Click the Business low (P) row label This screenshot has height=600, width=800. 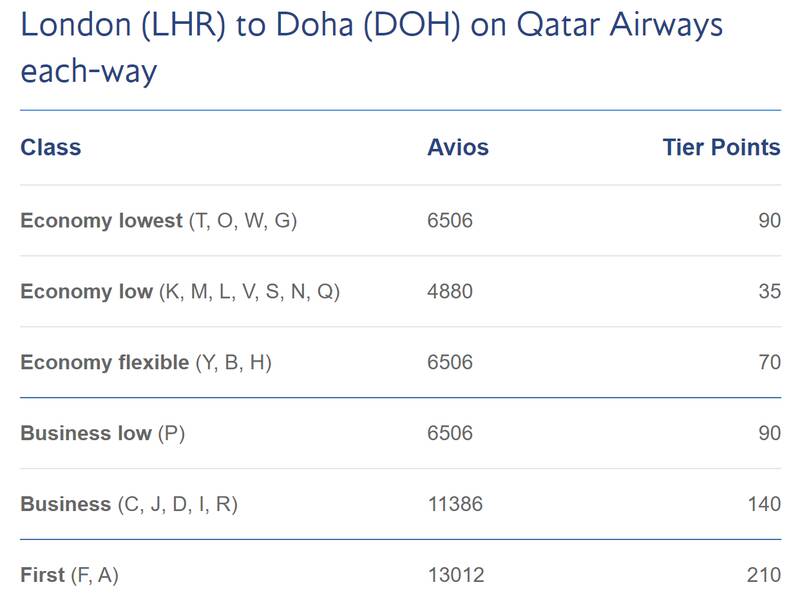tap(103, 434)
